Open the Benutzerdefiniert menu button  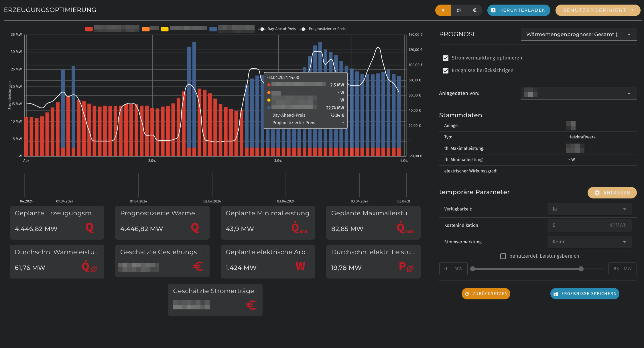pos(598,10)
